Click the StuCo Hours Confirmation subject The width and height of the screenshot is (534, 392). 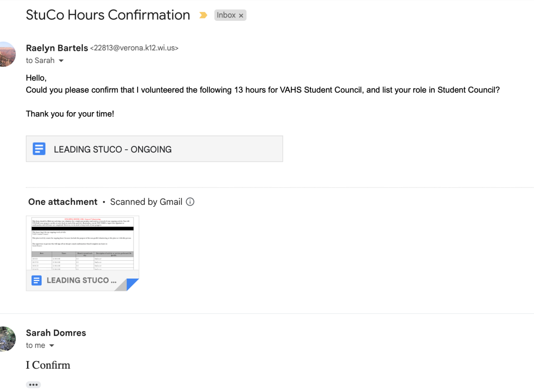click(108, 15)
